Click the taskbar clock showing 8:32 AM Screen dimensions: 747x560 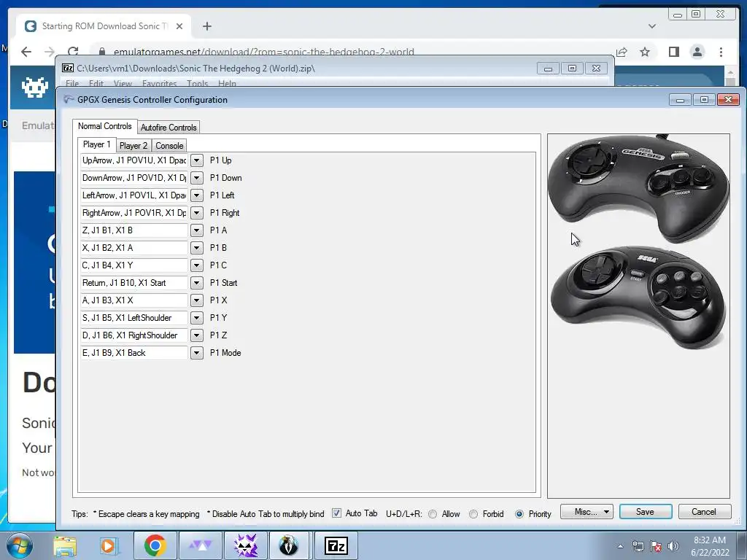[x=710, y=546]
